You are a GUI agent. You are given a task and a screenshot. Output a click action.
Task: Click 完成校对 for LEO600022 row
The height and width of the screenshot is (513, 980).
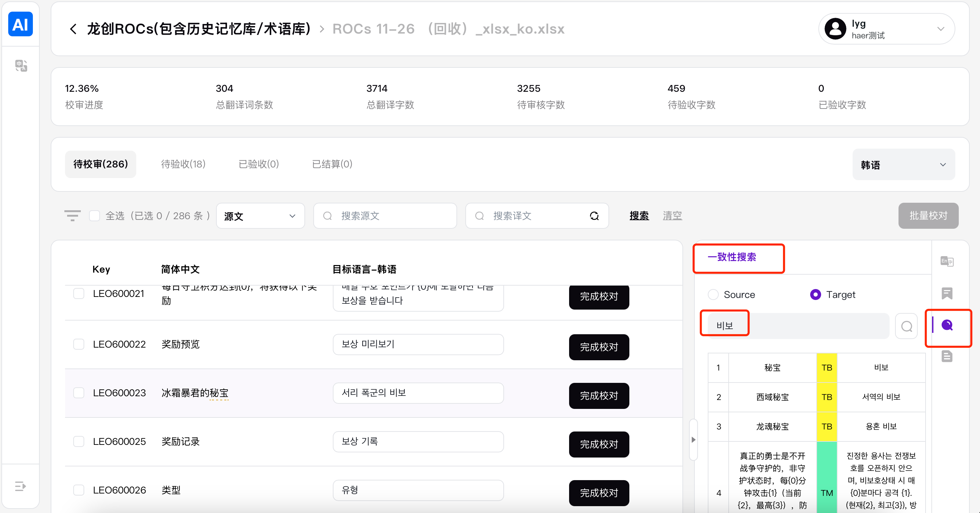click(599, 347)
